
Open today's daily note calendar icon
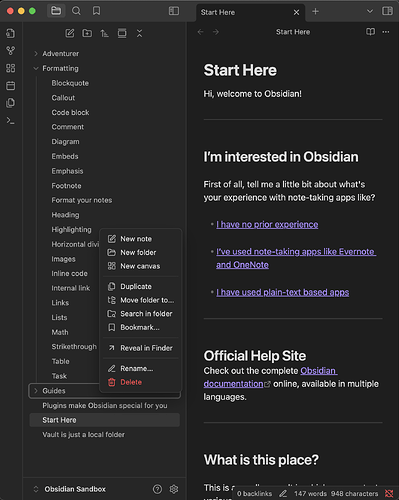point(11,86)
